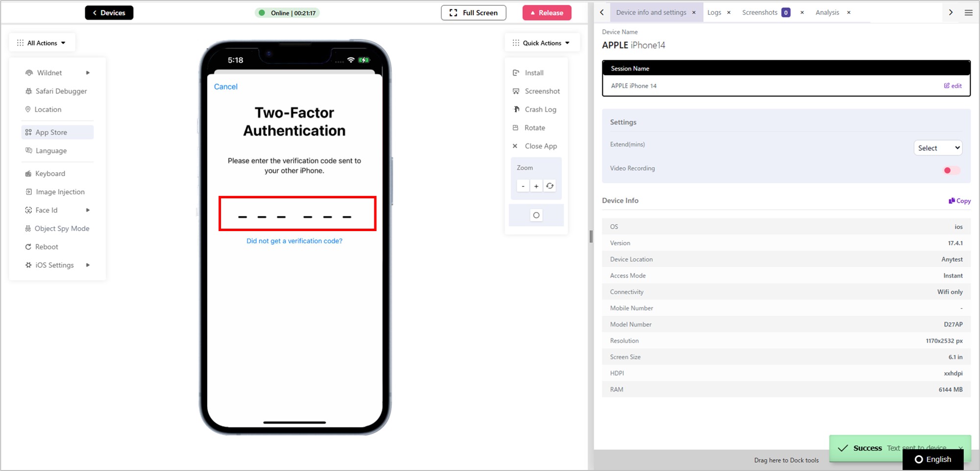980x471 pixels.
Task: Click 'Did not get a verification code?' link
Action: tap(294, 241)
